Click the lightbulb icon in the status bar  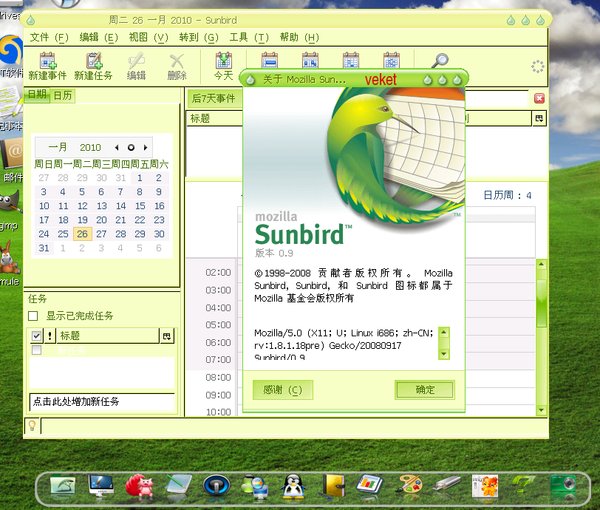point(32,426)
